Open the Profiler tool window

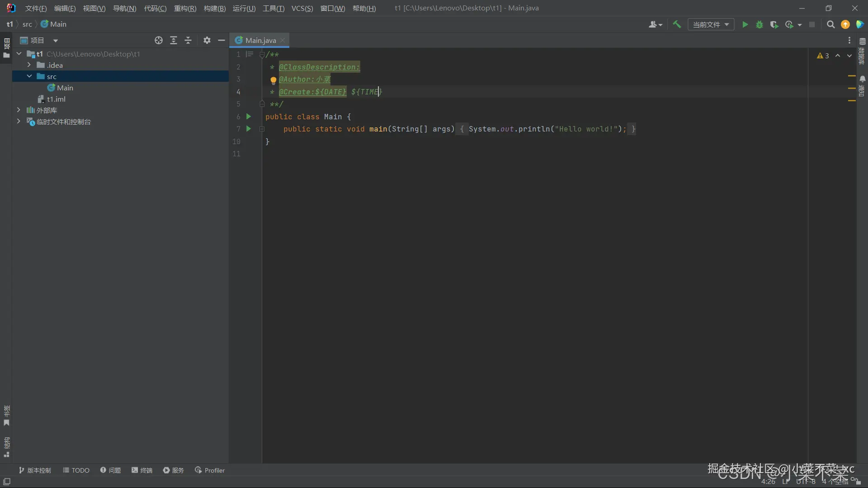coord(210,470)
